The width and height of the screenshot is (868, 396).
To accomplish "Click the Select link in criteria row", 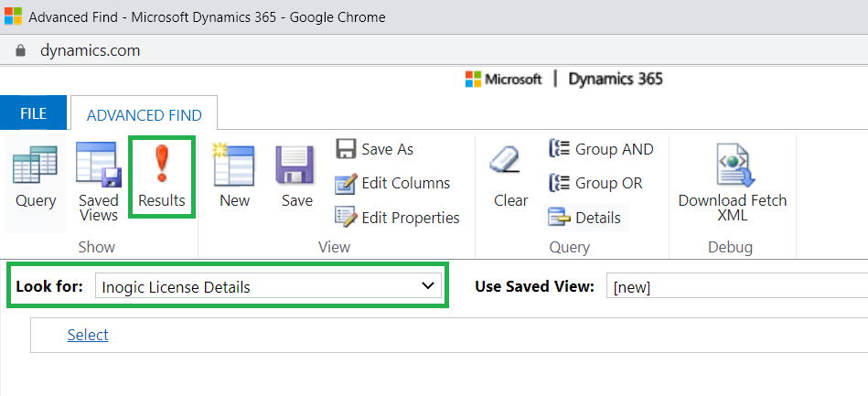I will point(88,335).
